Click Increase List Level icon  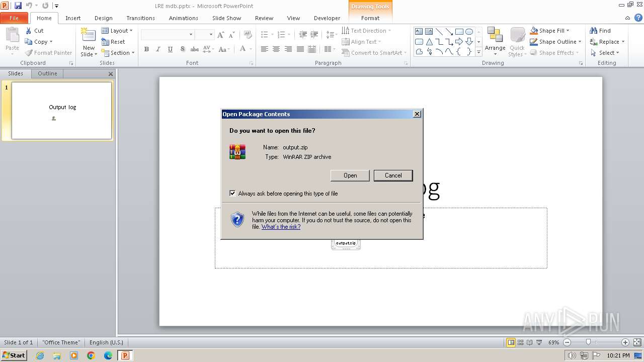pos(314,35)
